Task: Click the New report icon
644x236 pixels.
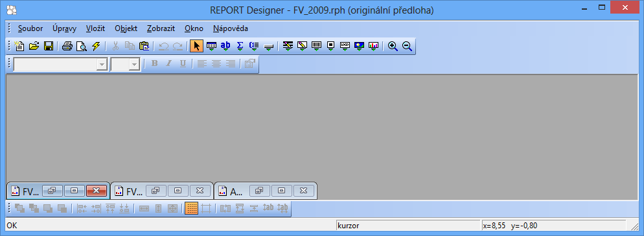Action: pos(19,46)
